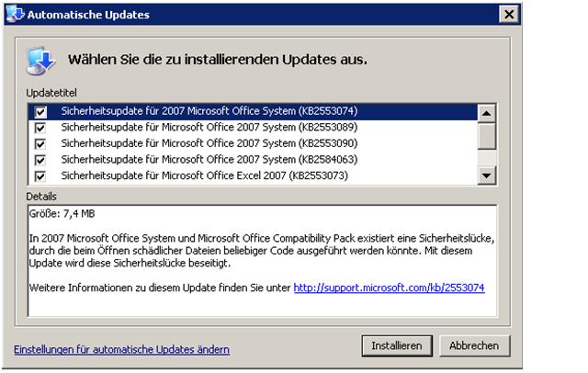Viewport: 588px width, 373px height.
Task: Open Einstellungen für automatische Updates ändern link
Action: coord(121,350)
